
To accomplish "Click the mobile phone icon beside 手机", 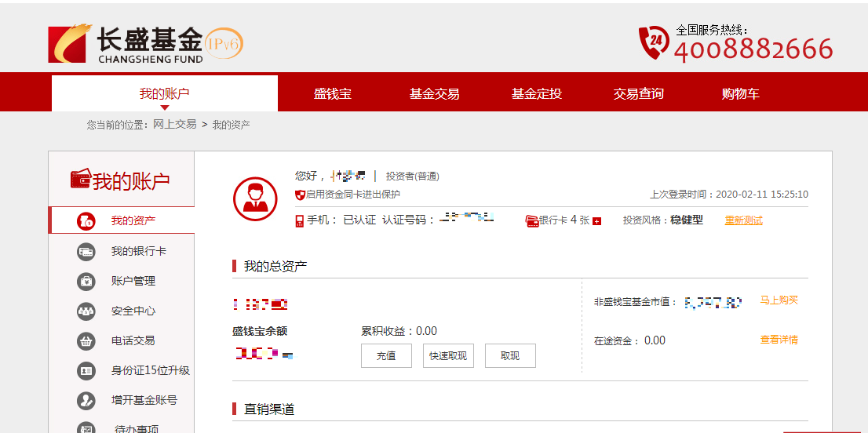I will click(300, 220).
